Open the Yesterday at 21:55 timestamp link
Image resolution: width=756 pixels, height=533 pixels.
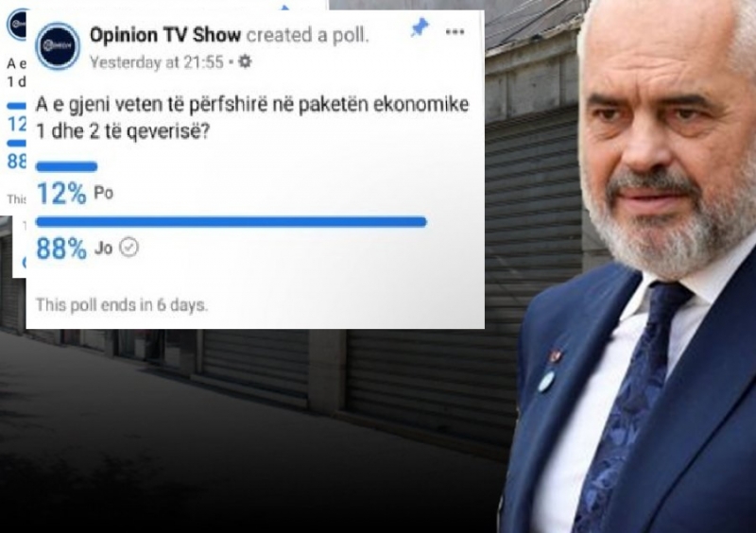click(157, 62)
